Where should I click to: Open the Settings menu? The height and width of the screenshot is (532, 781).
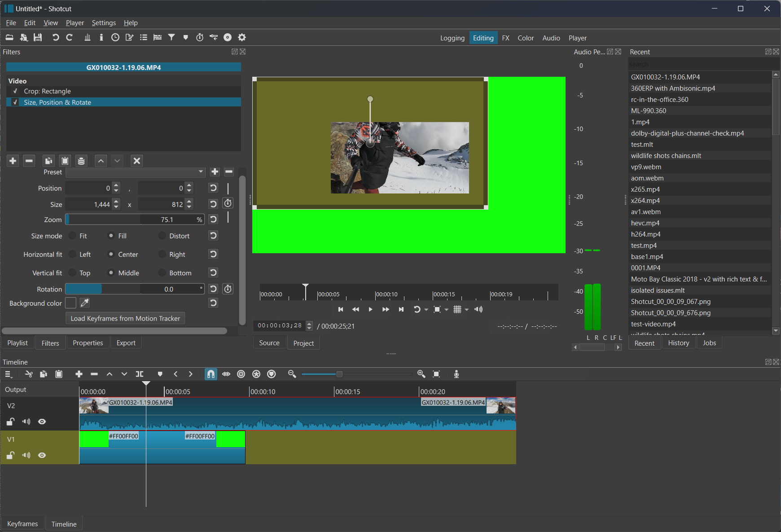[x=103, y=23]
